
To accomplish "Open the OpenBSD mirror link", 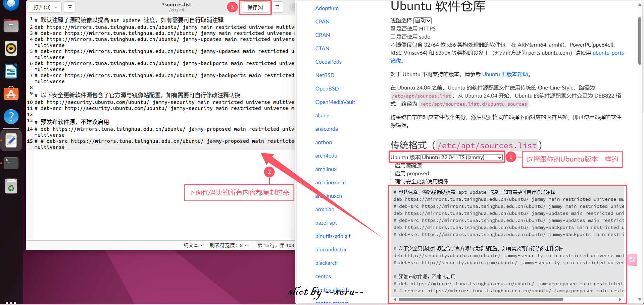I will coord(327,88).
